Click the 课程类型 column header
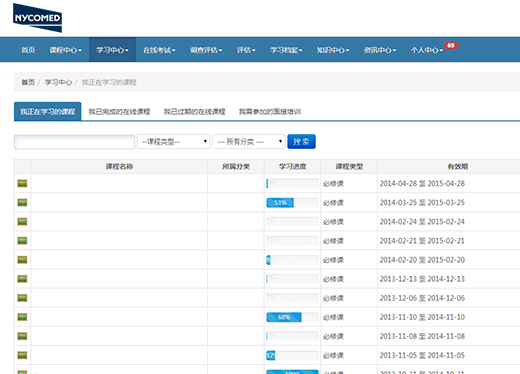 (349, 166)
